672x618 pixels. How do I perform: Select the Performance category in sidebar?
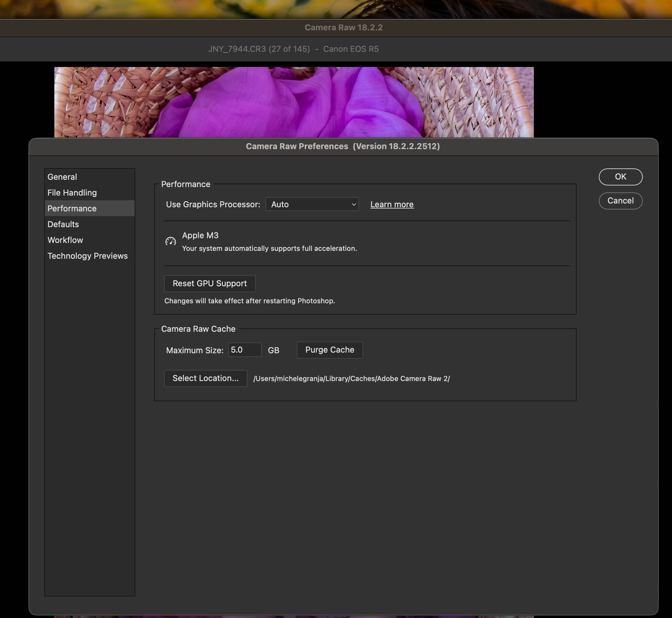point(72,208)
